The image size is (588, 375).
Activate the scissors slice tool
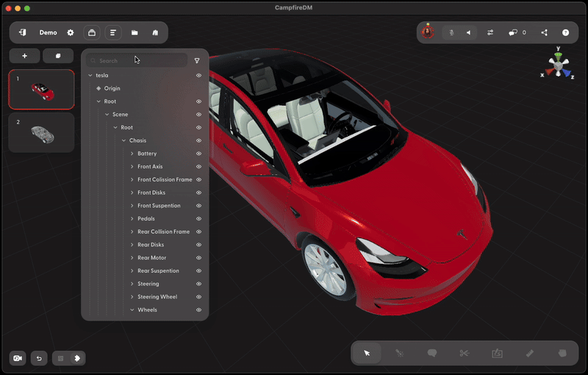[x=465, y=353]
